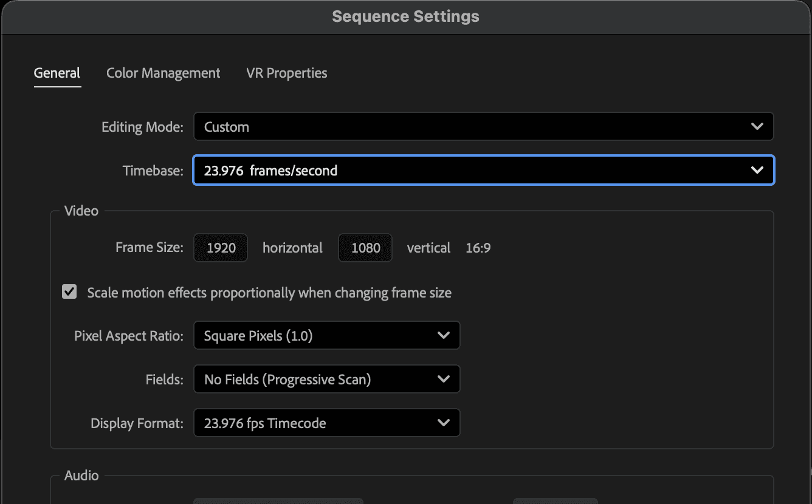Click the Fields dropdown chevron arrow
Screen dimensions: 812x504
(x=444, y=380)
